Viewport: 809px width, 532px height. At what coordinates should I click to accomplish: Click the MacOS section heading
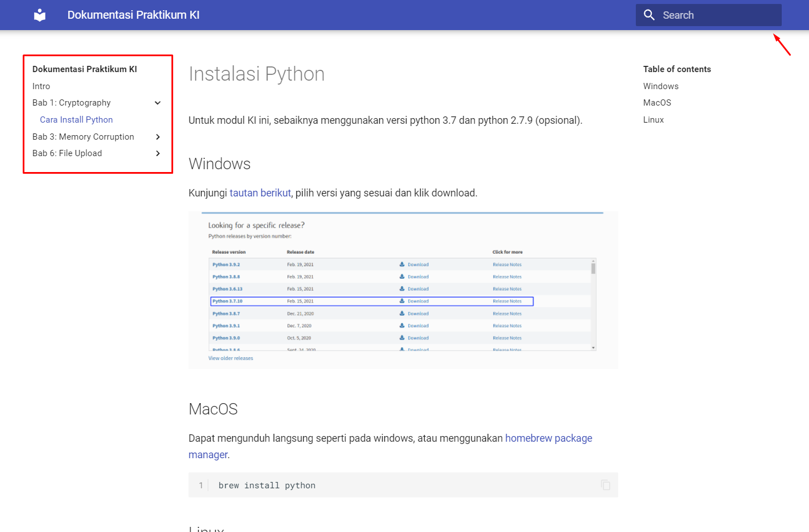213,409
